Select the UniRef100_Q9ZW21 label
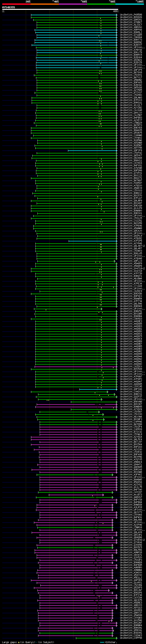Image resolution: width=146 pixels, height=644 pixels. pyautogui.click(x=131, y=60)
